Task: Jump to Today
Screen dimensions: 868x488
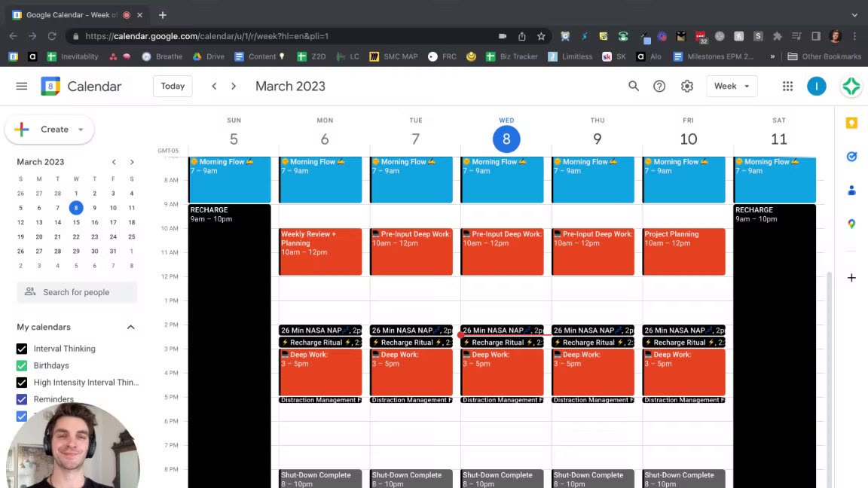Action: pyautogui.click(x=173, y=87)
